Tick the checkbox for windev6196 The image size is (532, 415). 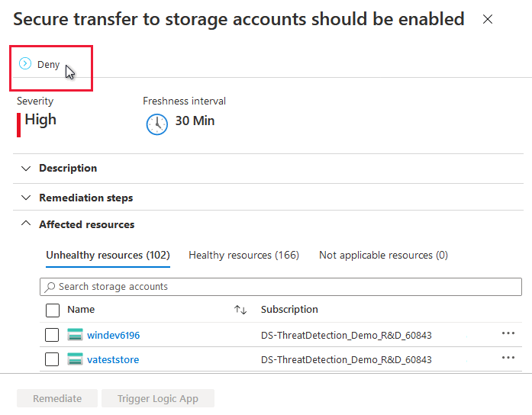53,335
